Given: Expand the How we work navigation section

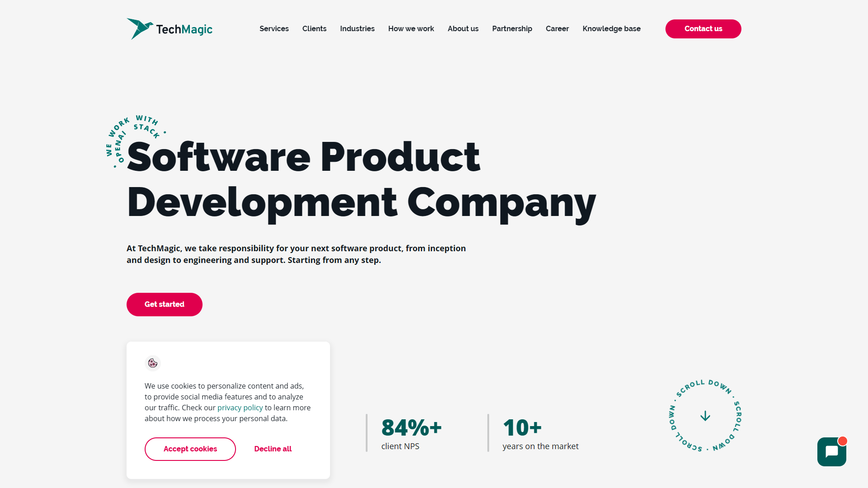Looking at the screenshot, I should (x=411, y=28).
